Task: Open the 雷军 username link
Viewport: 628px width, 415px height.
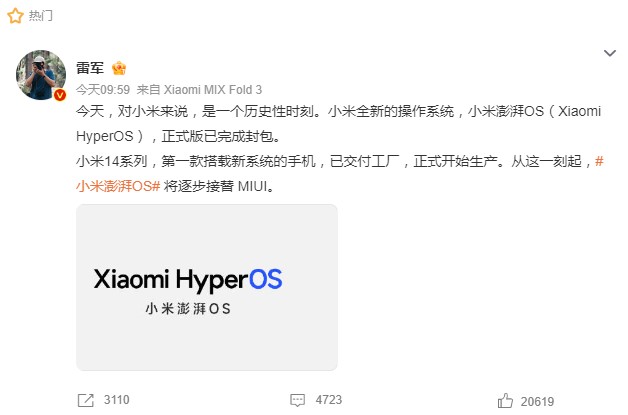Action: [x=90, y=68]
